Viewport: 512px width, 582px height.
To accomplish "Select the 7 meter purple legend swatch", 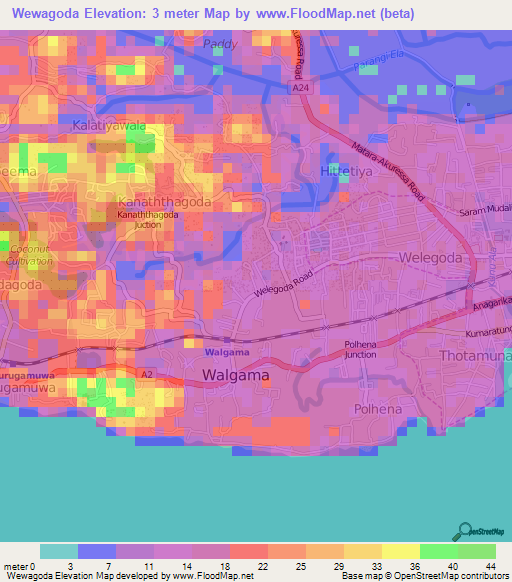I will pyautogui.click(x=135, y=551).
